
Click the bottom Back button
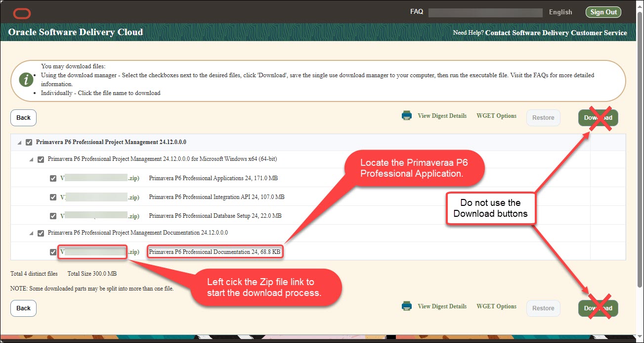(23, 308)
